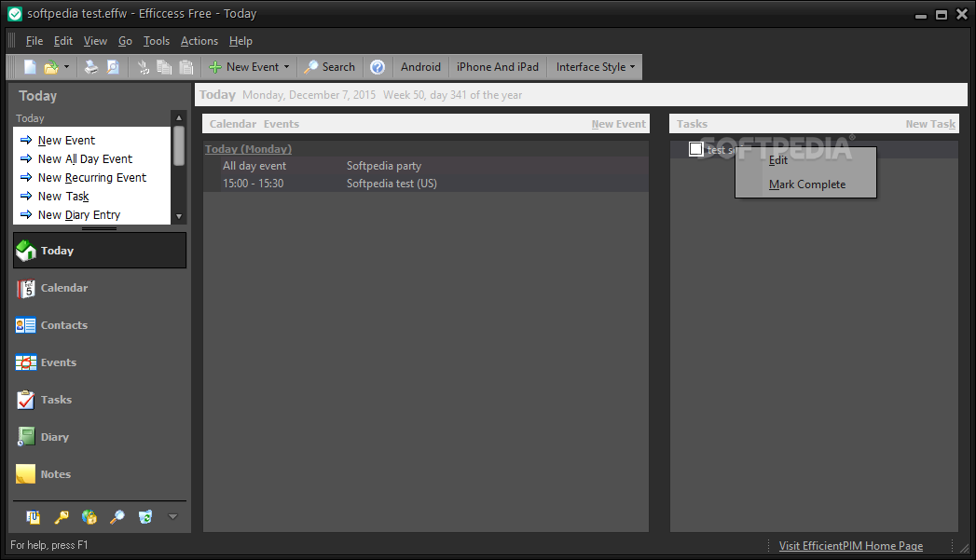Choose Mark Complete in the context menu
The image size is (976, 560).
point(806,184)
